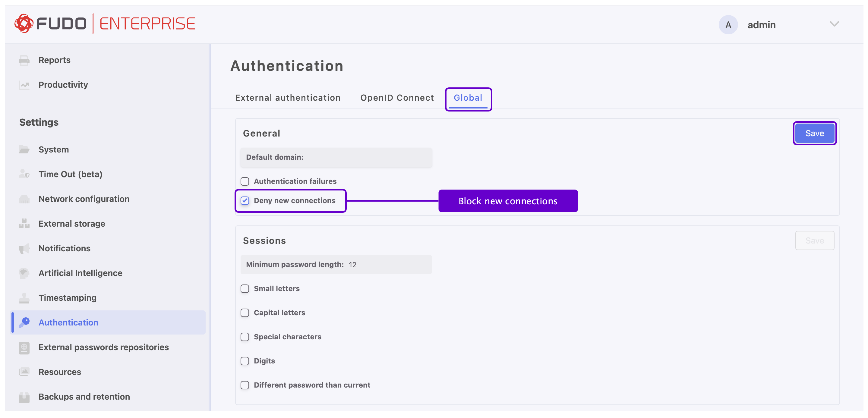Click the admin avatar circle

tap(728, 25)
